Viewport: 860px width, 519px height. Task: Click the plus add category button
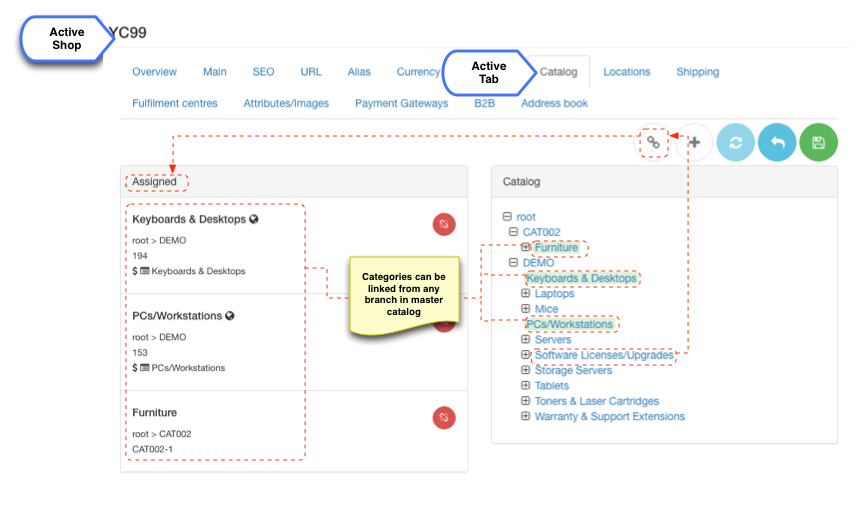pyautogui.click(x=694, y=143)
